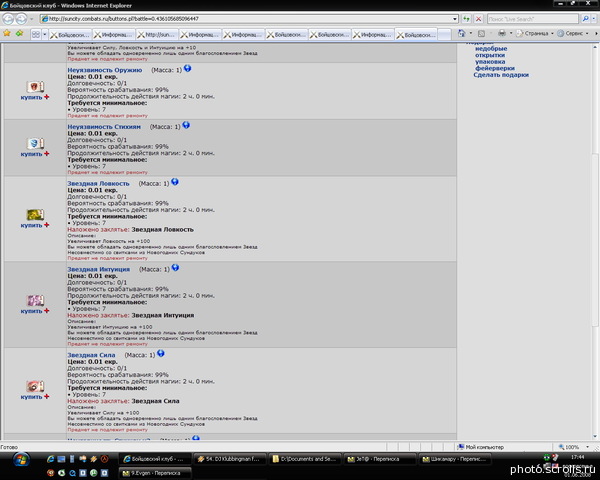Click the Сделать подарки link
600x480 pixels.
click(501, 75)
